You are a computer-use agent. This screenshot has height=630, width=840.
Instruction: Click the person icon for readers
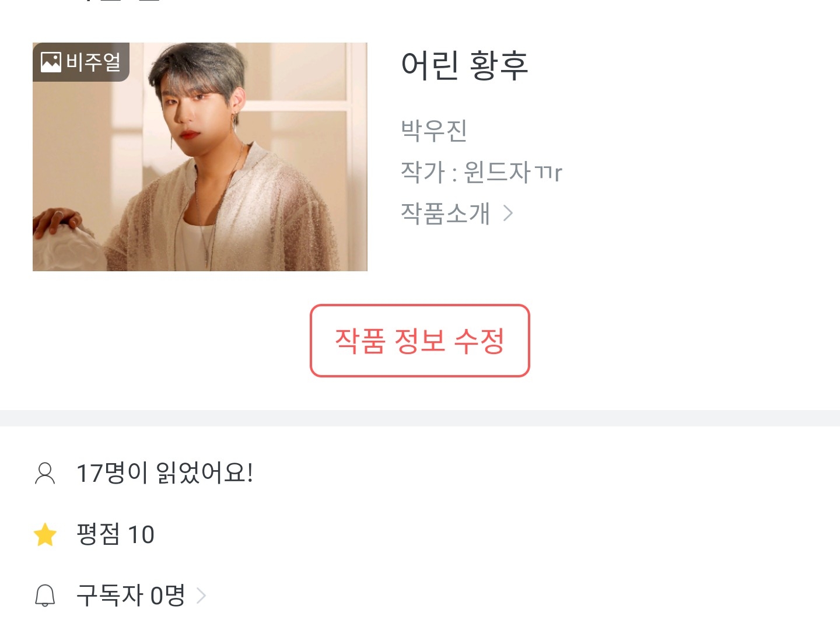point(45,473)
